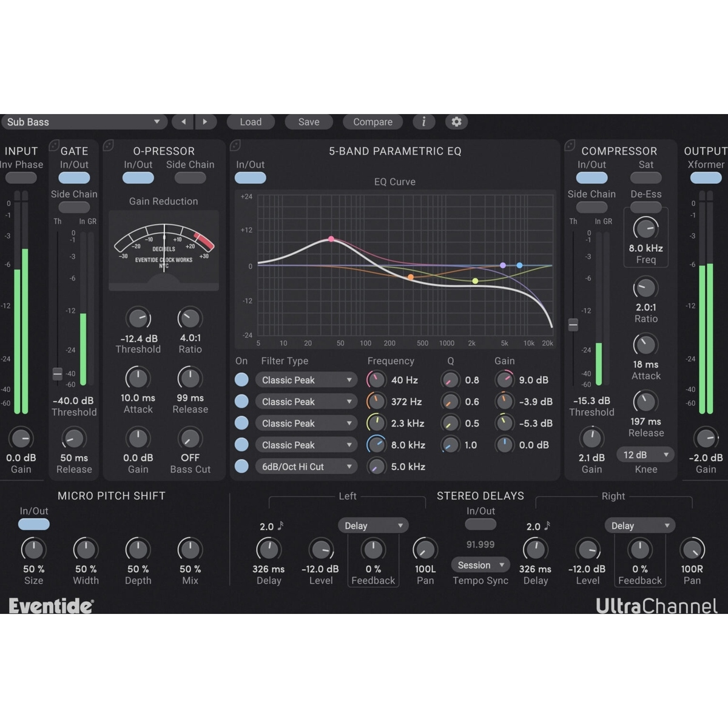The image size is (728, 728).
Task: Click the yellow EQ band node on curve
Action: pyautogui.click(x=475, y=281)
